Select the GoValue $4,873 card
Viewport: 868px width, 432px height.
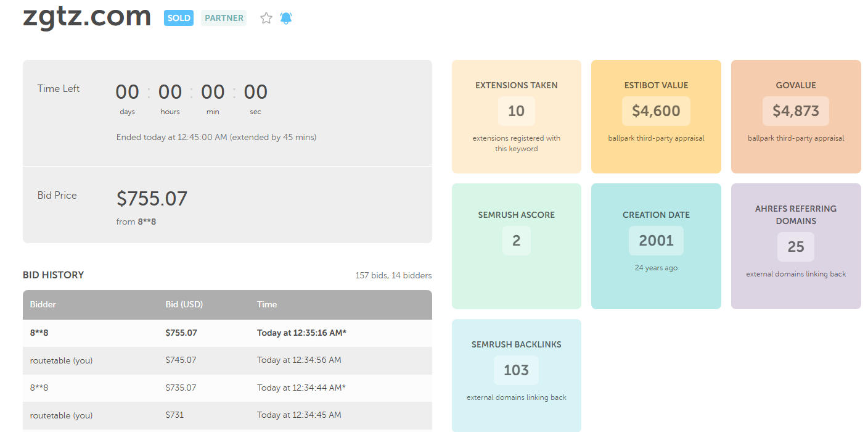pos(795,117)
